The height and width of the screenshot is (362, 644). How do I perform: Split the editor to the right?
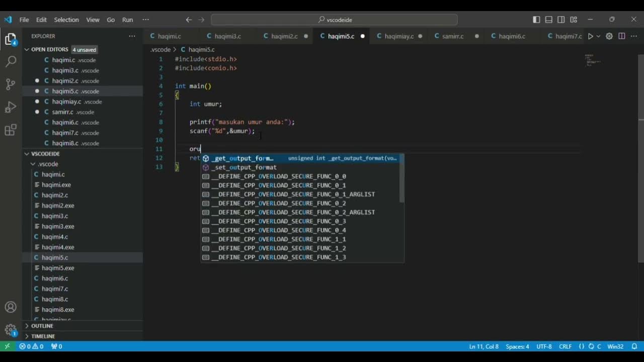(621, 36)
